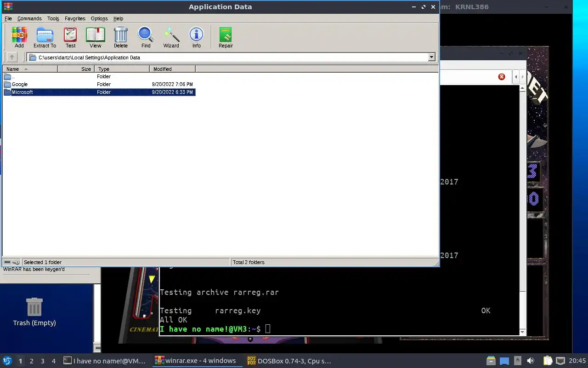Screen dimensions: 588x368
Task: Open the terminal taskbar entry
Action: pyautogui.click(x=105, y=361)
